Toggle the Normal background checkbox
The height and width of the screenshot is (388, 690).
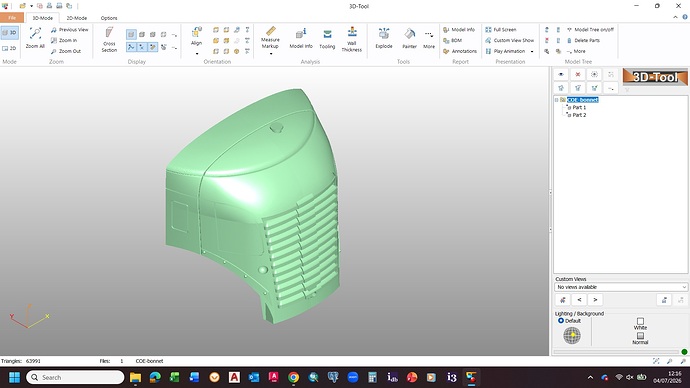640,336
